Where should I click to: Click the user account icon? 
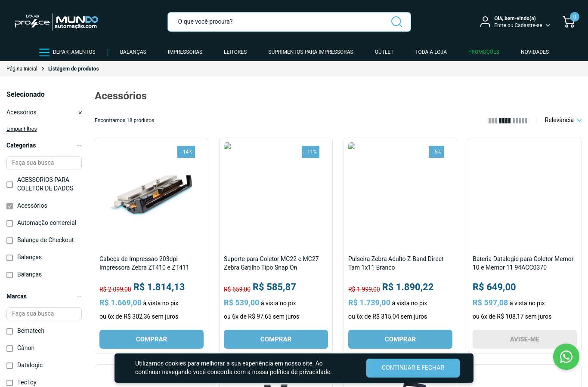coord(485,22)
